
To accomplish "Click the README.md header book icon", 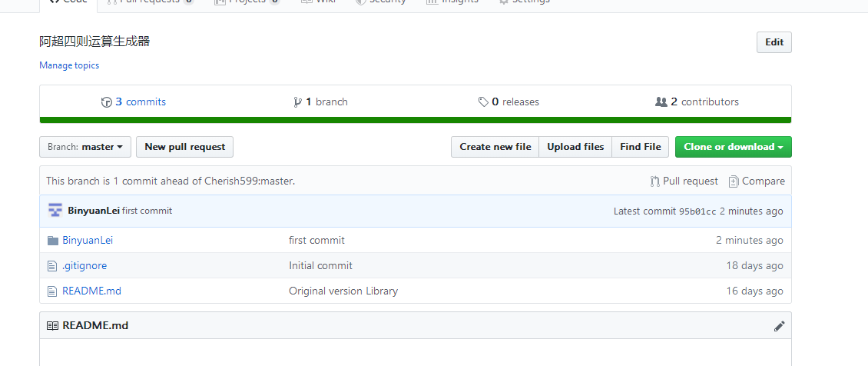I will tap(52, 325).
